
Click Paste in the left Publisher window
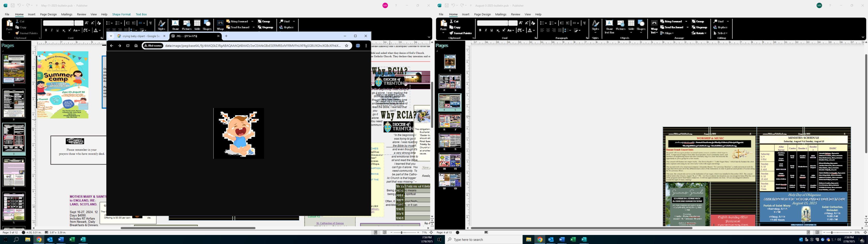[10, 26]
